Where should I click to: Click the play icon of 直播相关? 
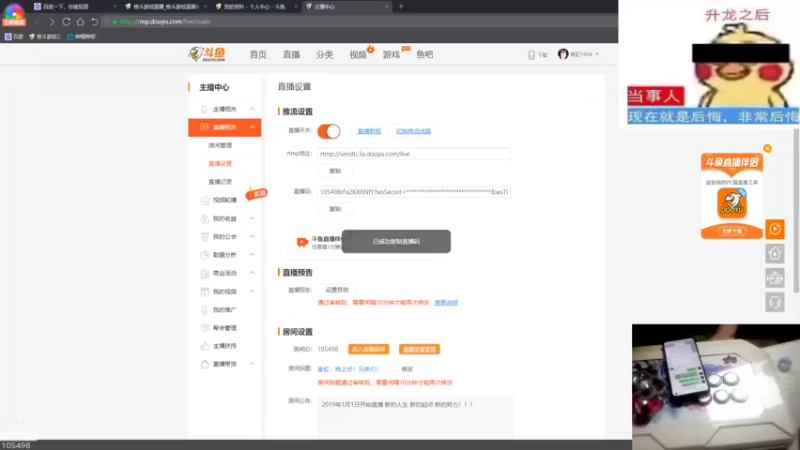click(x=205, y=127)
